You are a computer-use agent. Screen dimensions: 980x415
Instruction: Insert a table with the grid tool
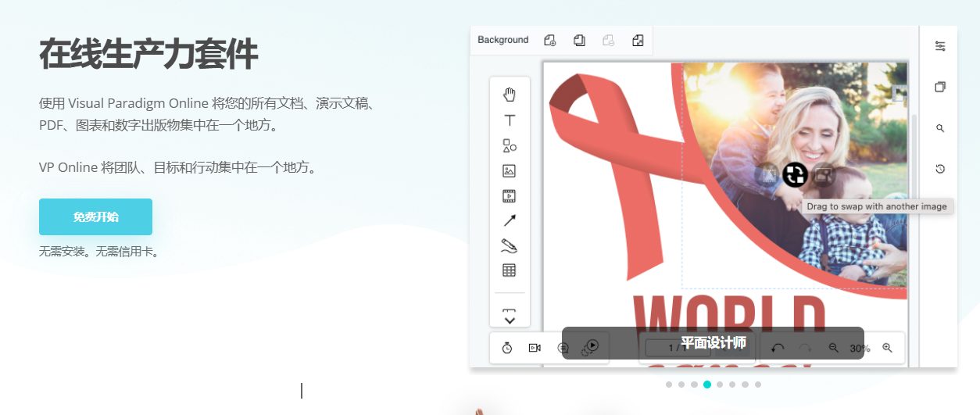(510, 270)
